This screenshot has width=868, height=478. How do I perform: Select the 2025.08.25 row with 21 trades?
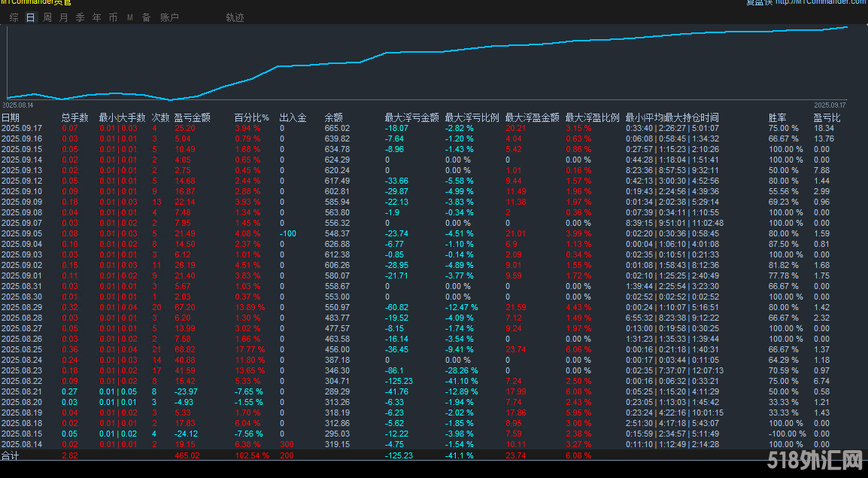(x=23, y=349)
